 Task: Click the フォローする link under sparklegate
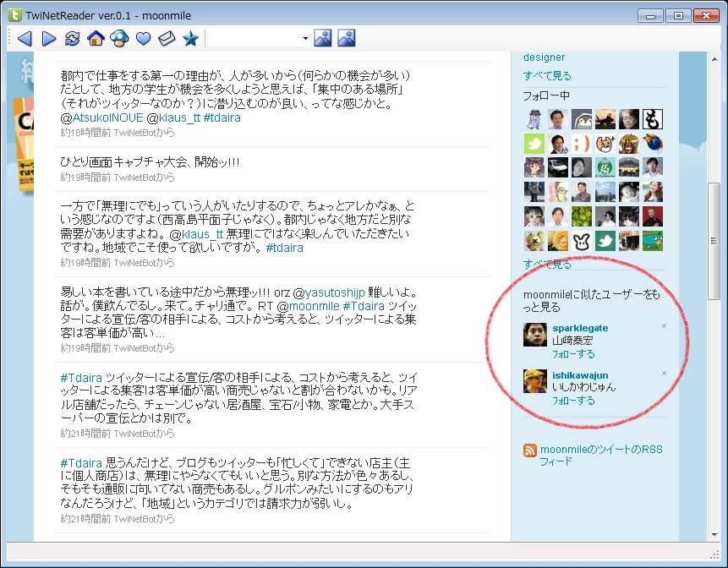coord(572,354)
